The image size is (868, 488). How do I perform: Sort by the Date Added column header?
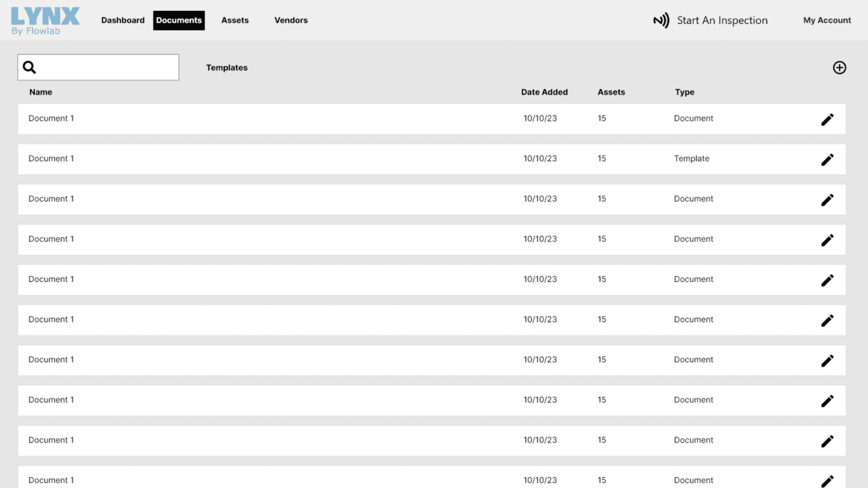(x=544, y=93)
